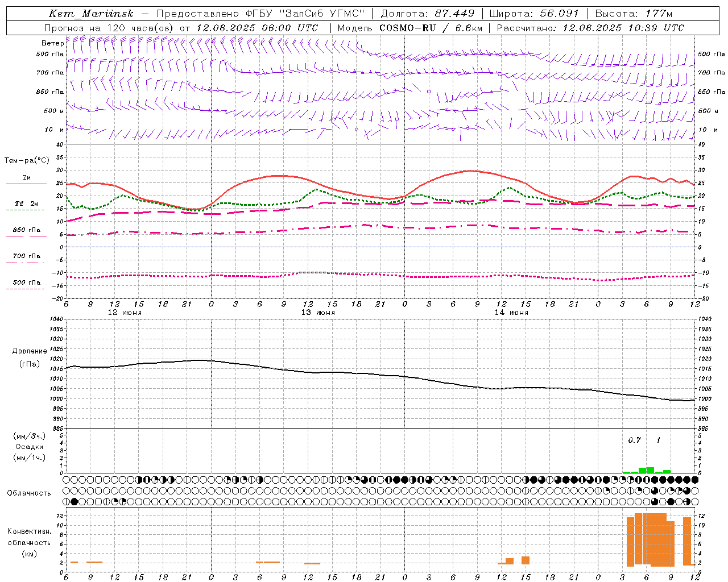Click the station name Kem_Mariinsk

pos(92,14)
